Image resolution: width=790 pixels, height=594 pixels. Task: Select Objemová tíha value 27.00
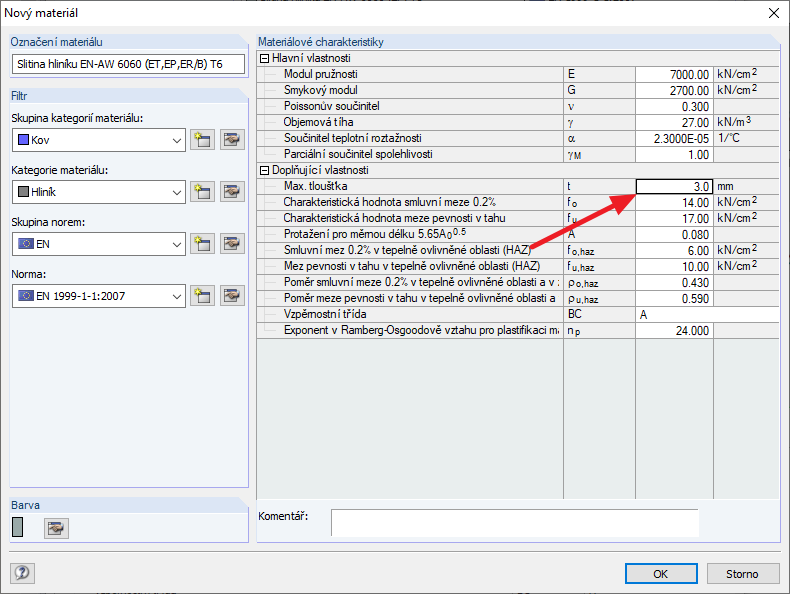click(674, 122)
